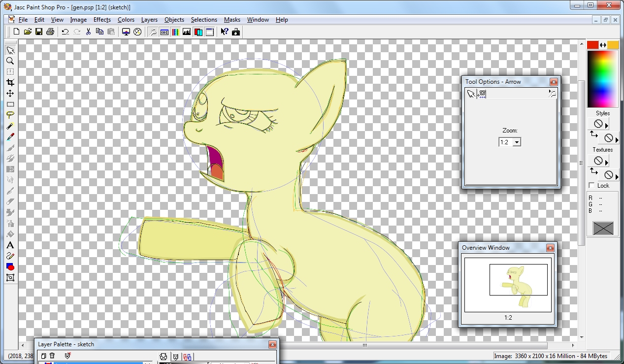624x364 pixels.
Task: Expand the foreground Styles flyout arrow
Action: [607, 125]
